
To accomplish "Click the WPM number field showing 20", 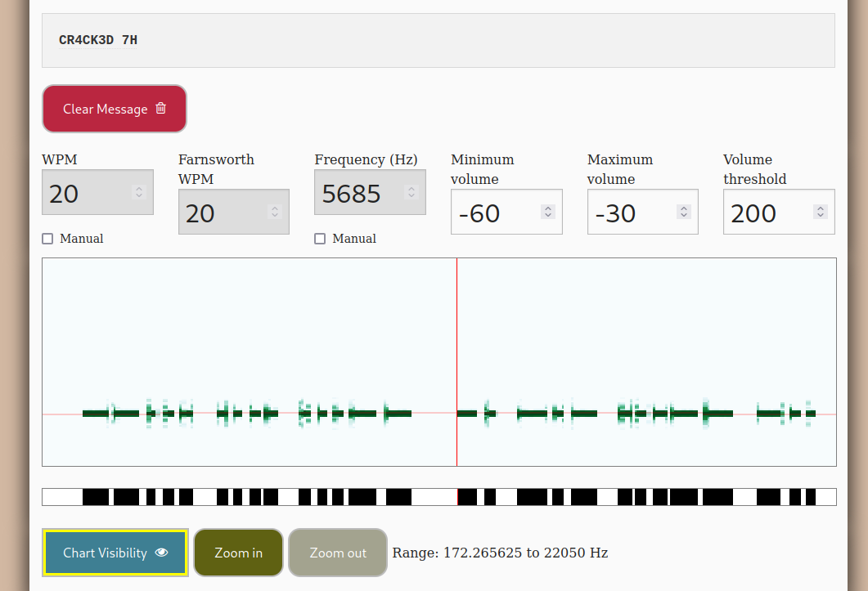I will pyautogui.click(x=97, y=192).
